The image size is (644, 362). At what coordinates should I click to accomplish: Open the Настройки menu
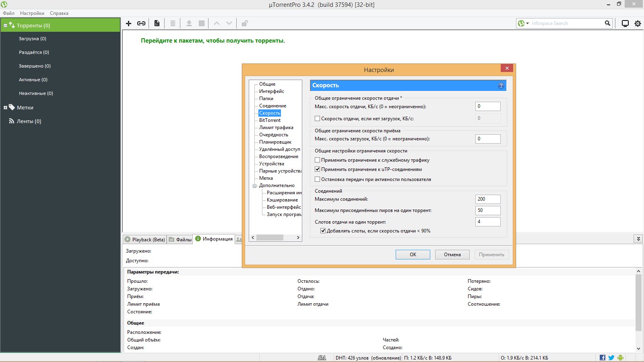click(x=32, y=13)
